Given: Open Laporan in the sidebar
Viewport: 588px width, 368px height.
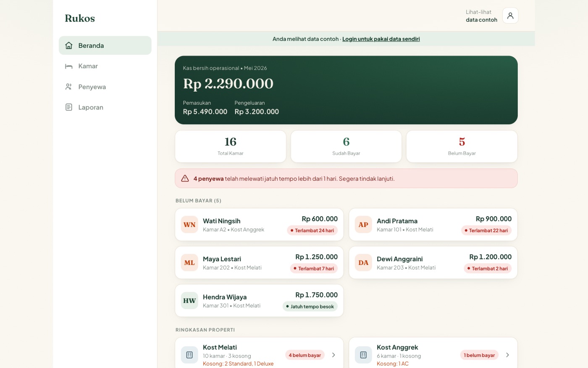Looking at the screenshot, I should point(105,107).
